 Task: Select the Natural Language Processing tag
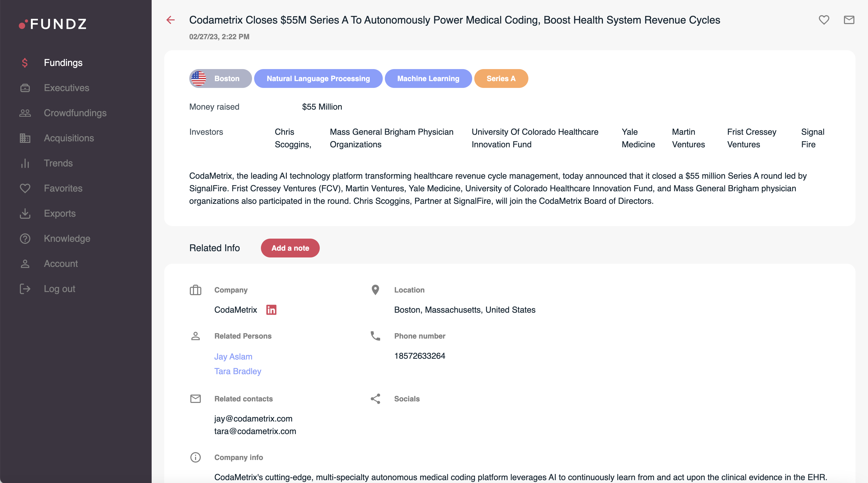(318, 78)
